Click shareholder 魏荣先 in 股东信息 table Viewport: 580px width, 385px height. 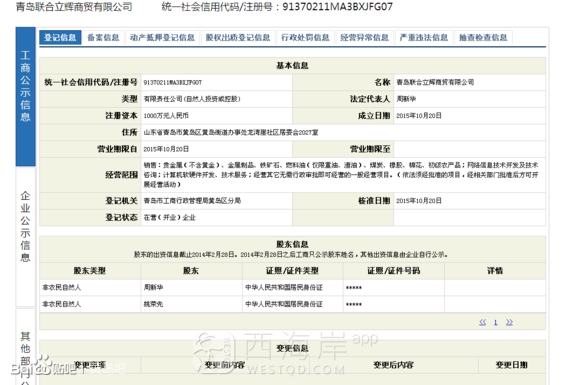coord(153,304)
